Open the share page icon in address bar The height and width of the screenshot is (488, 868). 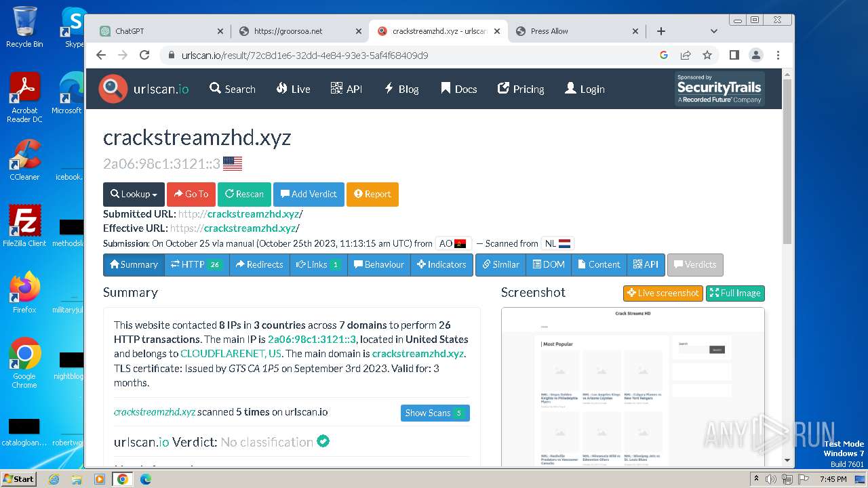coord(686,56)
